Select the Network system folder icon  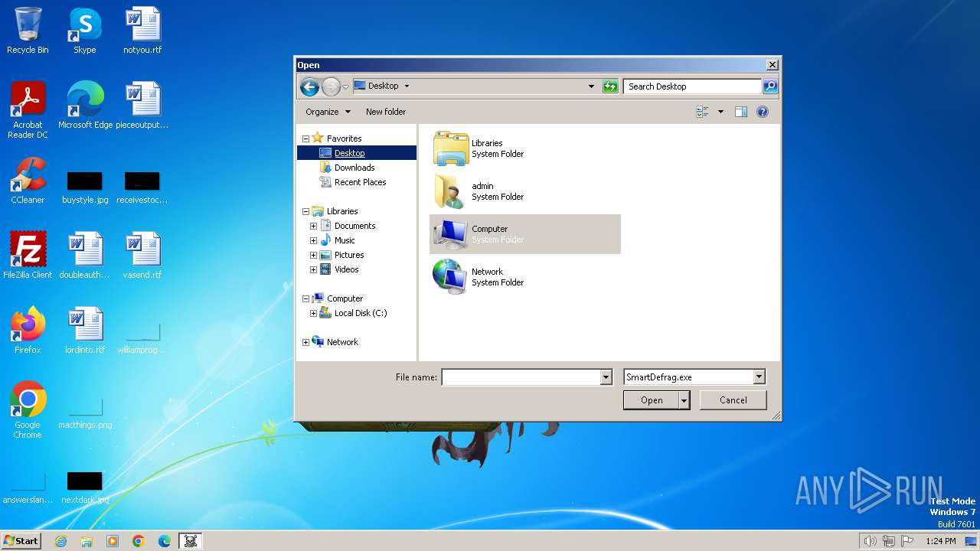[450, 277]
